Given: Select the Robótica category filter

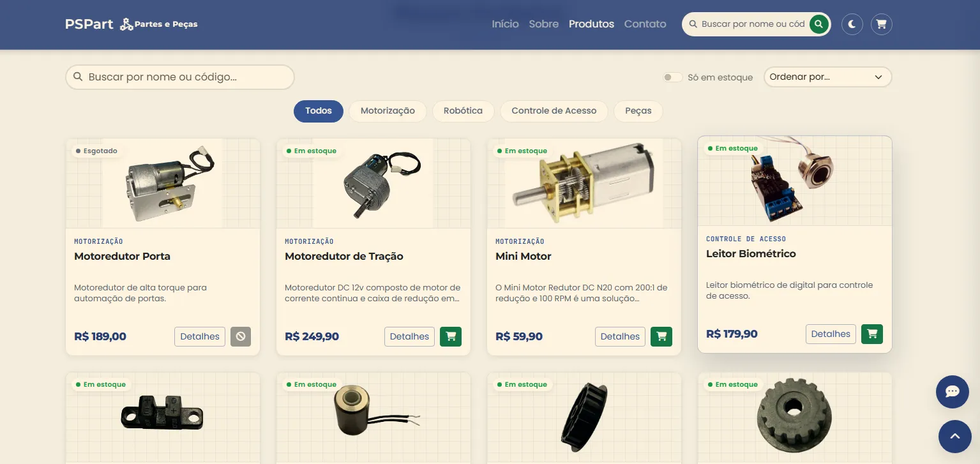Looking at the screenshot, I should [463, 111].
